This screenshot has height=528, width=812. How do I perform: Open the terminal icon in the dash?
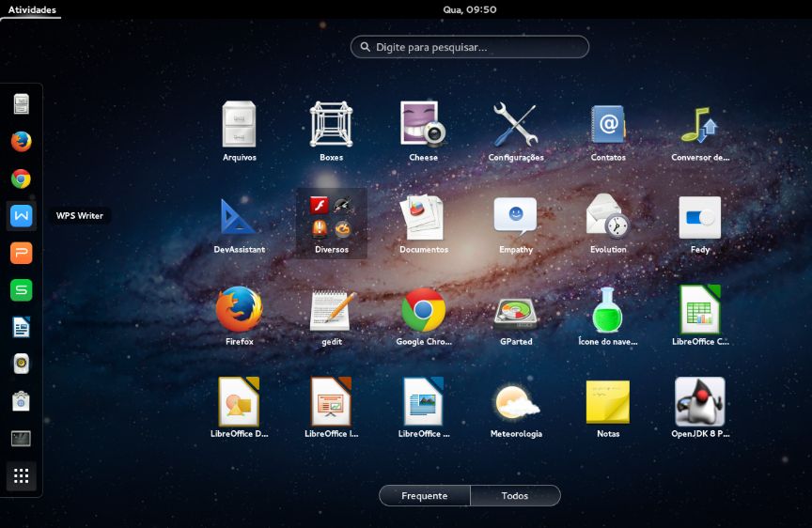point(22,439)
